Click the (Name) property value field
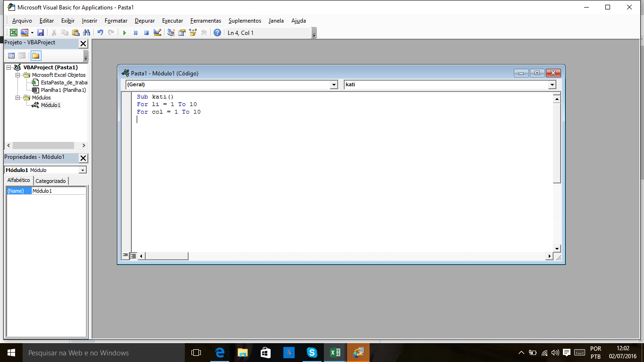This screenshot has height=362, width=644. 58,191
